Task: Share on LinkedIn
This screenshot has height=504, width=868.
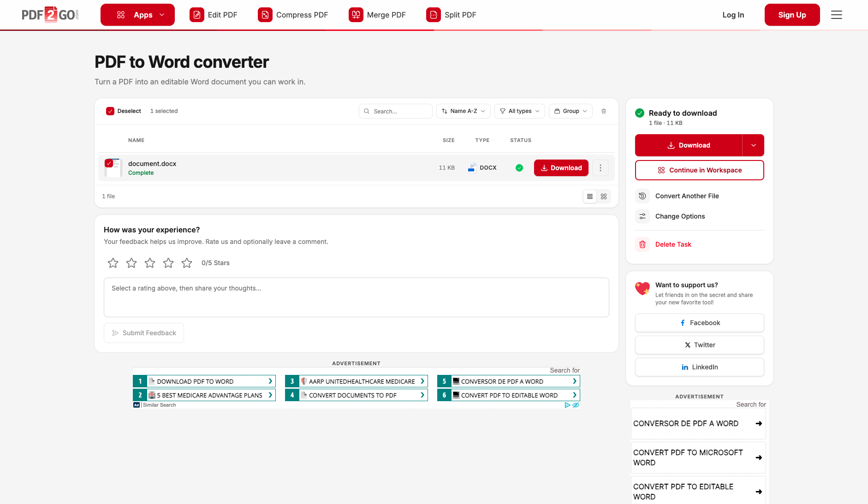Action: pos(700,367)
